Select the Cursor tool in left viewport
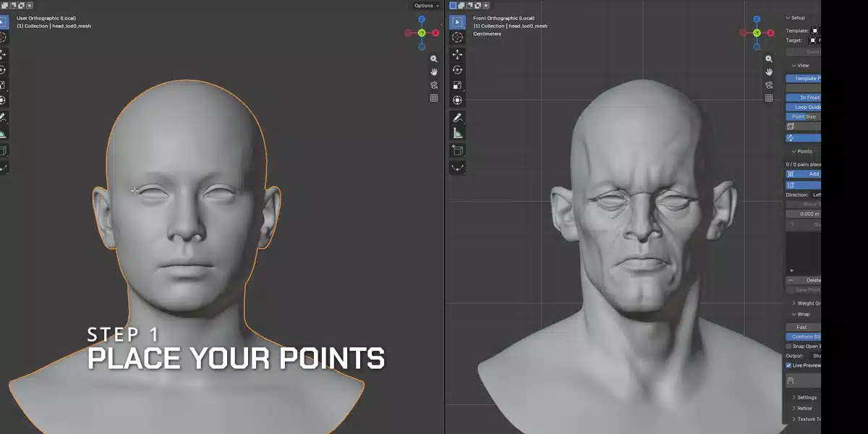The height and width of the screenshot is (434, 868). click(3, 38)
